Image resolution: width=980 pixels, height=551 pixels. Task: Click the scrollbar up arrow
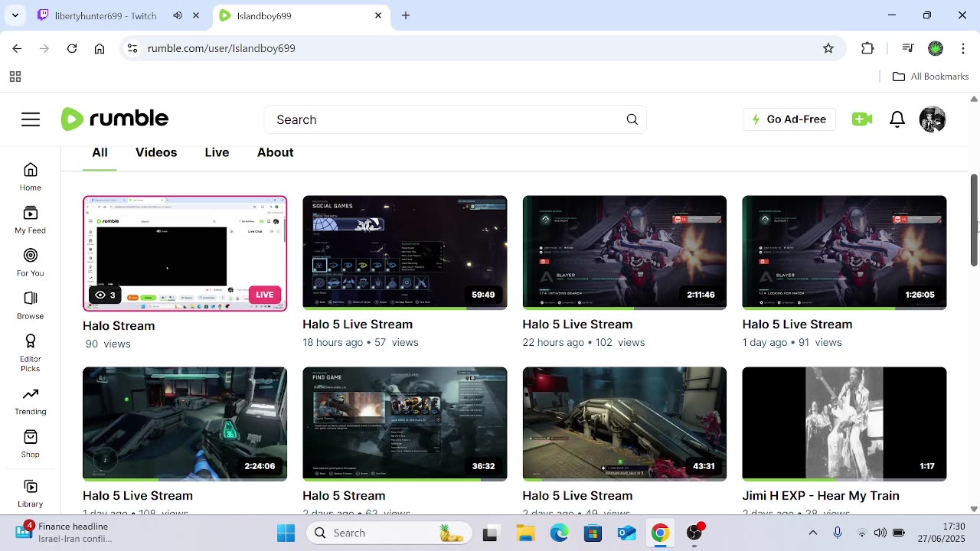(x=974, y=99)
